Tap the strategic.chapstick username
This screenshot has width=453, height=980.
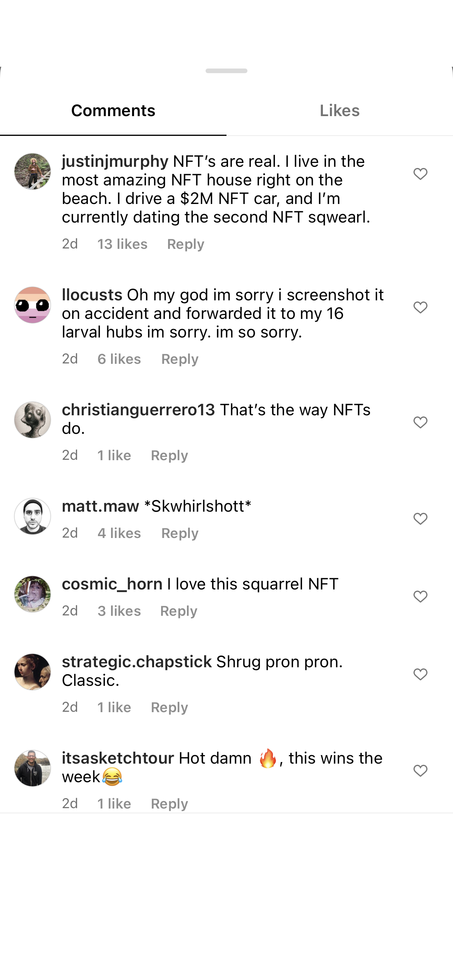click(137, 662)
